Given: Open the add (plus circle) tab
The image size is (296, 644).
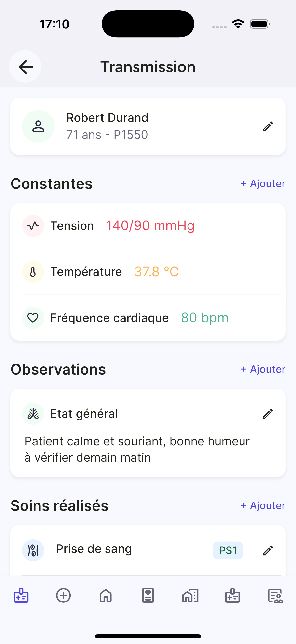Looking at the screenshot, I should pyautogui.click(x=64, y=596).
